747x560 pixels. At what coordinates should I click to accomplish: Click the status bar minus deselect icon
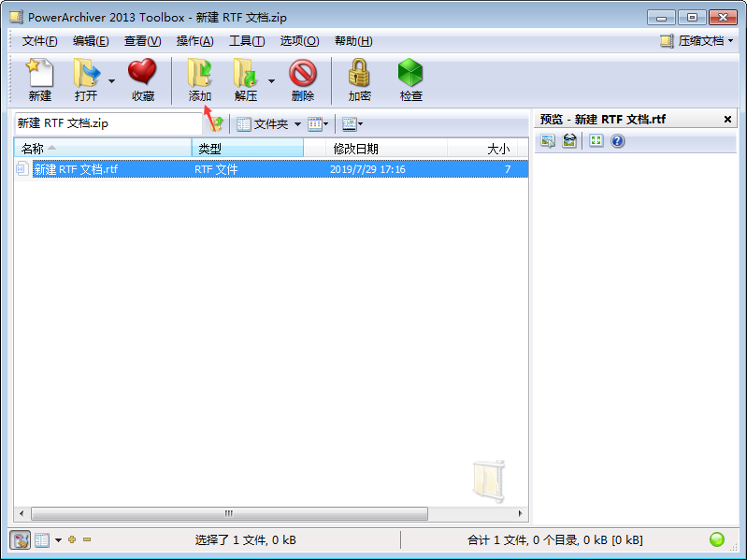[87, 539]
